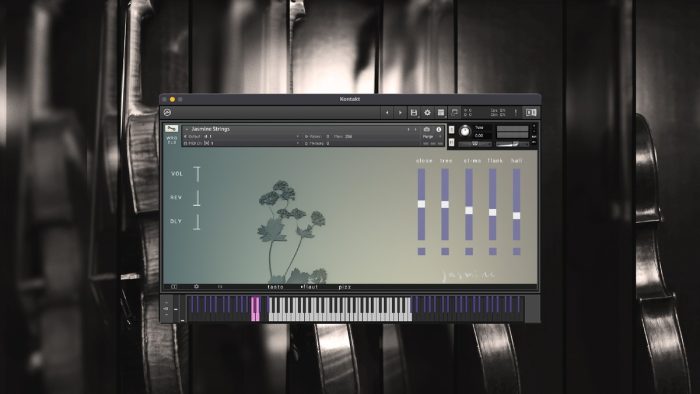Toggle the close mic on/off square
The width and height of the screenshot is (700, 394).
421,252
